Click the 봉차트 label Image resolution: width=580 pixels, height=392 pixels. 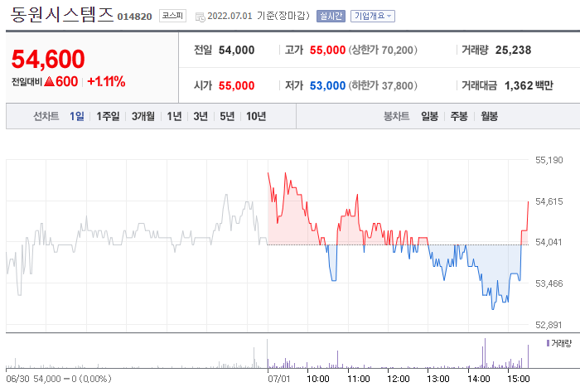tap(397, 116)
